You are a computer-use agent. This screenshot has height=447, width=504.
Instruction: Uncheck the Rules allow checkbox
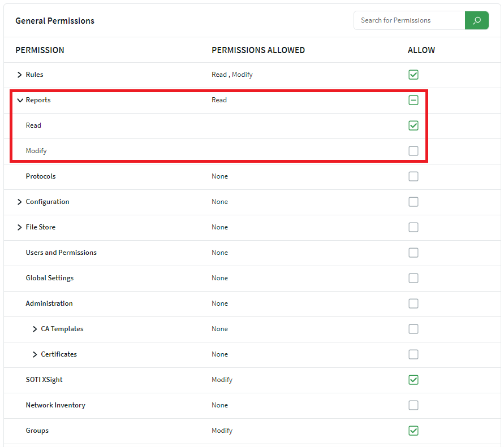(x=413, y=75)
